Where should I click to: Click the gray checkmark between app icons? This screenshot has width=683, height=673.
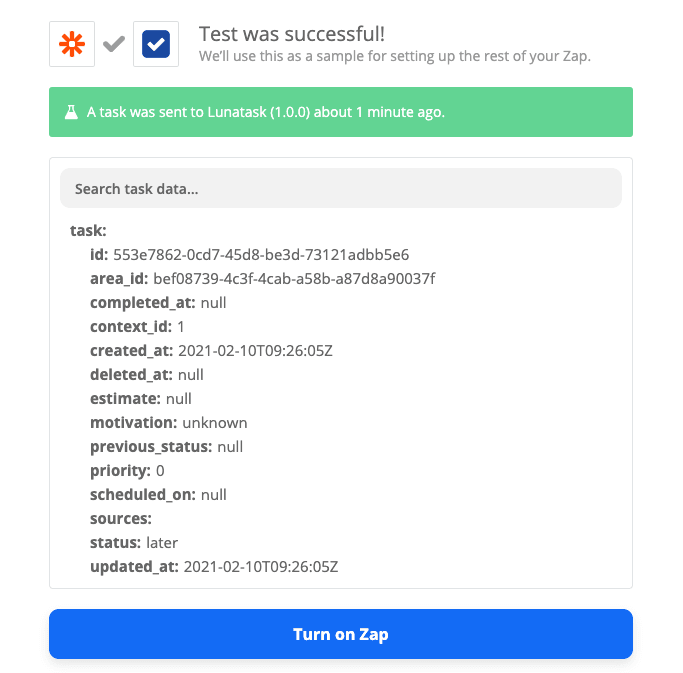(114, 44)
